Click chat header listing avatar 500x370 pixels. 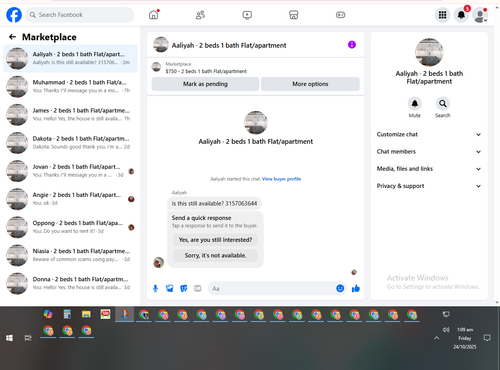[161, 45]
